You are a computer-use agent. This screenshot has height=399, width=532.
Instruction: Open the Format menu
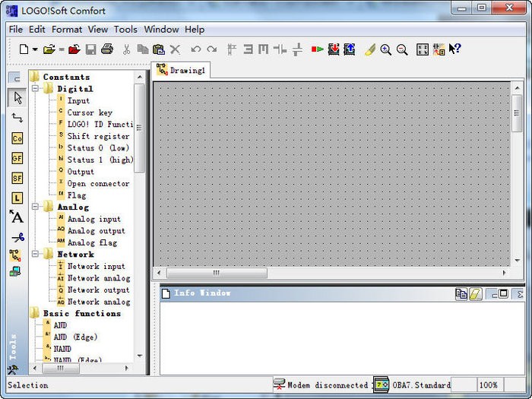pos(67,30)
